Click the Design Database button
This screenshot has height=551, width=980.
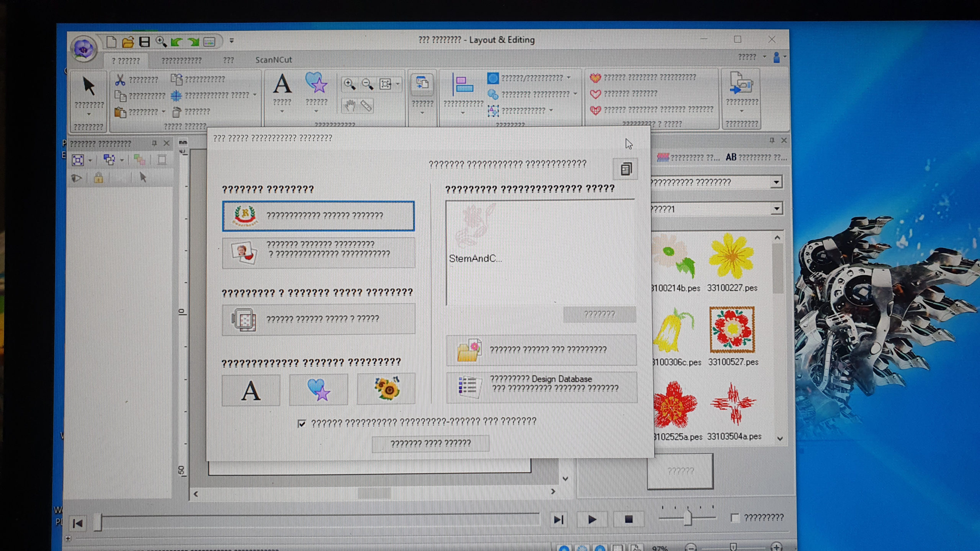point(542,387)
